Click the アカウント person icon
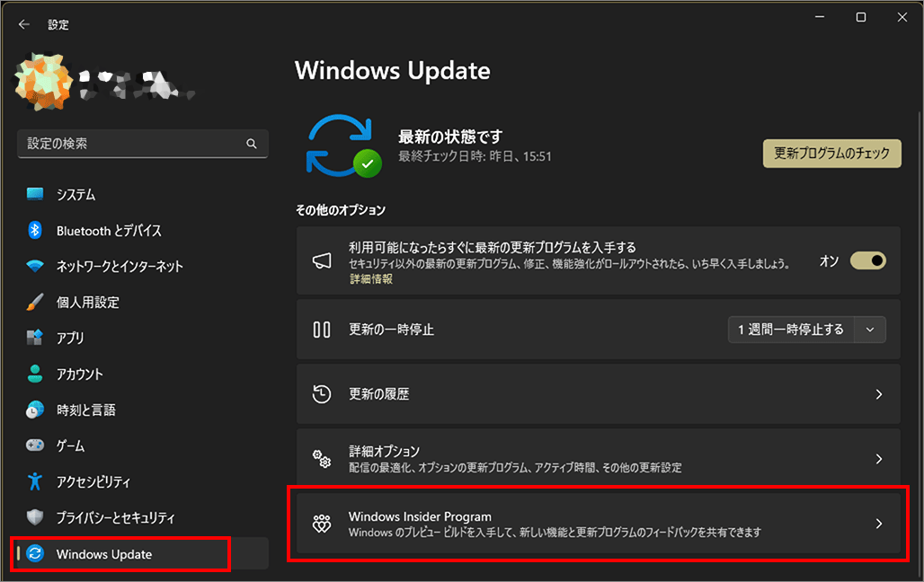This screenshot has height=582, width=924. (x=35, y=374)
